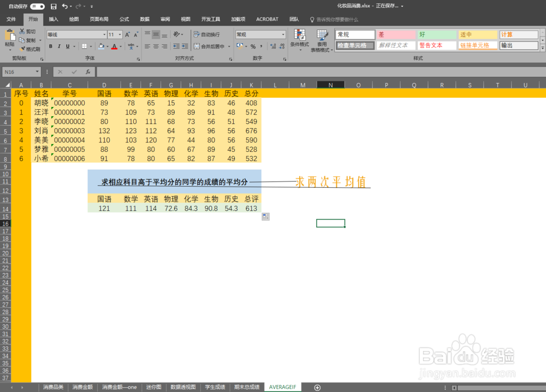
Task: Click the cell borders icon
Action: [x=84, y=46]
